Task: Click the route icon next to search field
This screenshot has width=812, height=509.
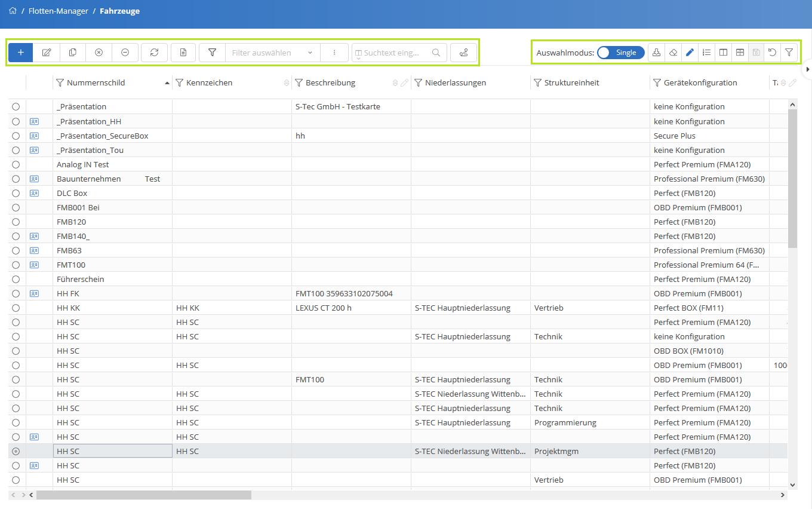Action: 463,53
